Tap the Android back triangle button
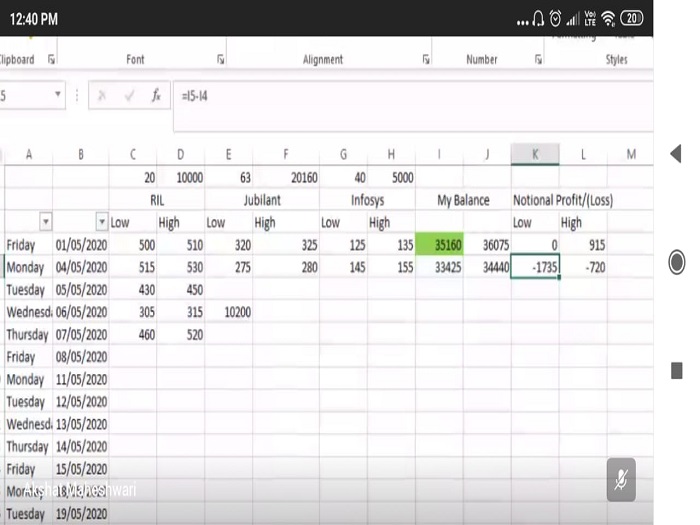This screenshot has height=525, width=700. coord(676,154)
